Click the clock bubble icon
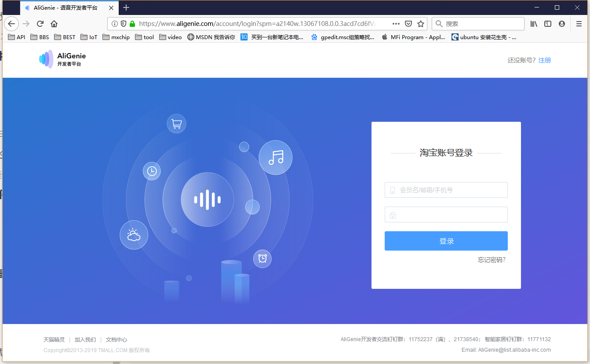The height and width of the screenshot is (364, 590). [152, 171]
